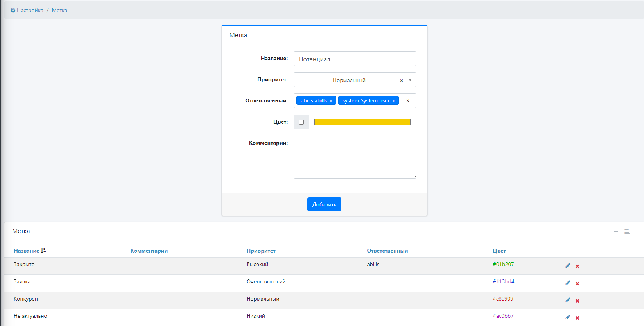Open the yellow color picker swatch
Image resolution: width=644 pixels, height=326 pixels.
click(x=362, y=122)
